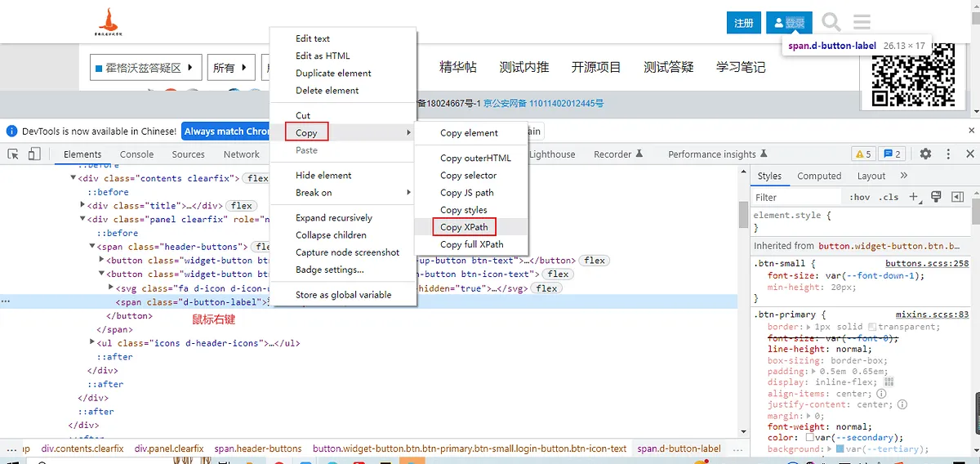Toggle the rendering emulation paintbrush icon

pos(937,197)
